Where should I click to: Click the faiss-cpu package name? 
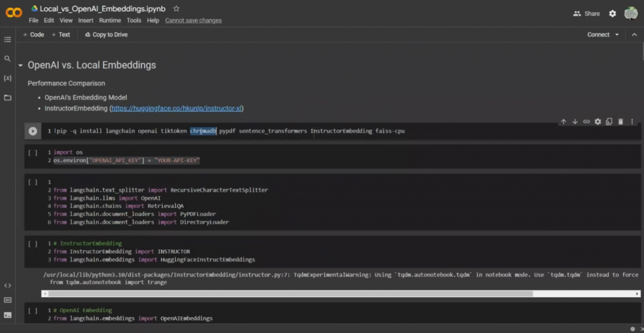(390, 131)
